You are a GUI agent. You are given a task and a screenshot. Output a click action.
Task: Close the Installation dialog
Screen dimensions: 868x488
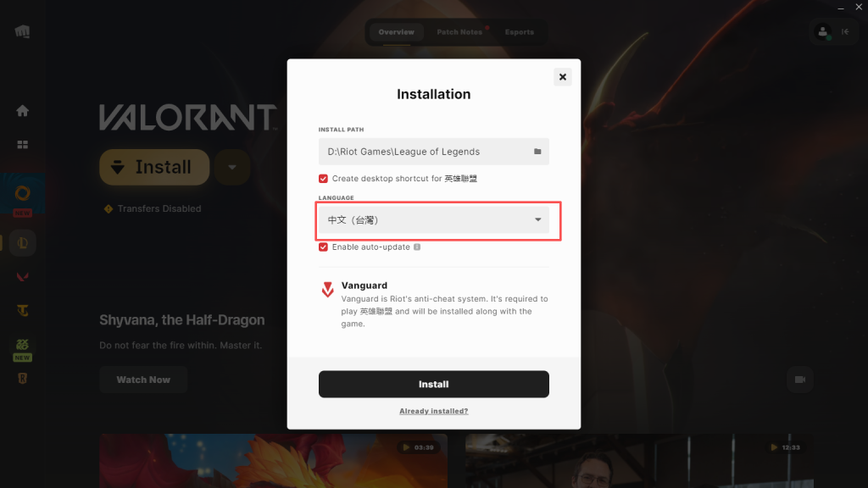click(x=563, y=77)
